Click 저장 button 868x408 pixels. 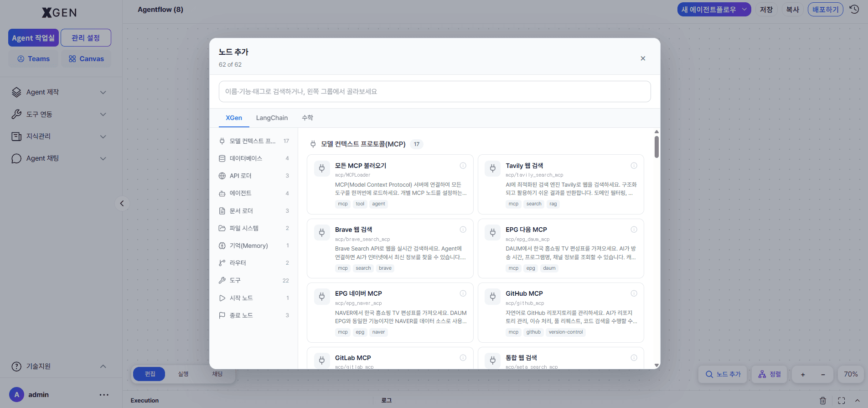click(x=766, y=9)
